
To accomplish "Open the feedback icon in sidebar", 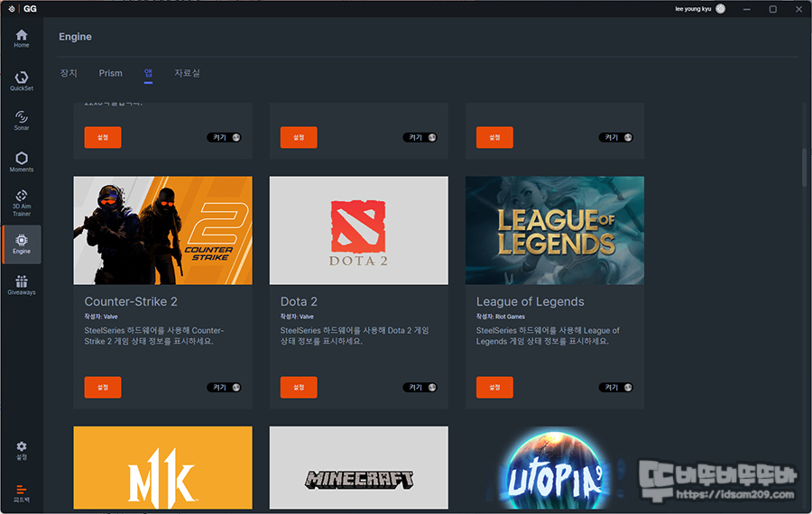I will coord(22,493).
